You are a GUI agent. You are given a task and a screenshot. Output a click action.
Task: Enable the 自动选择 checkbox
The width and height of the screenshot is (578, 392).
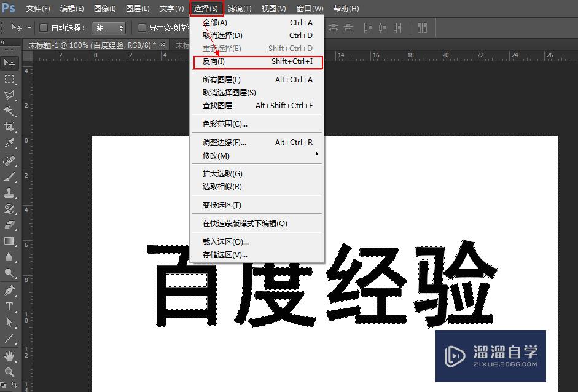pos(44,27)
